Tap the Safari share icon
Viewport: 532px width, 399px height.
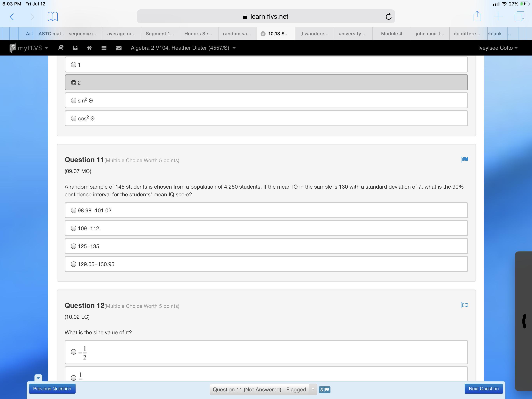[x=477, y=16]
